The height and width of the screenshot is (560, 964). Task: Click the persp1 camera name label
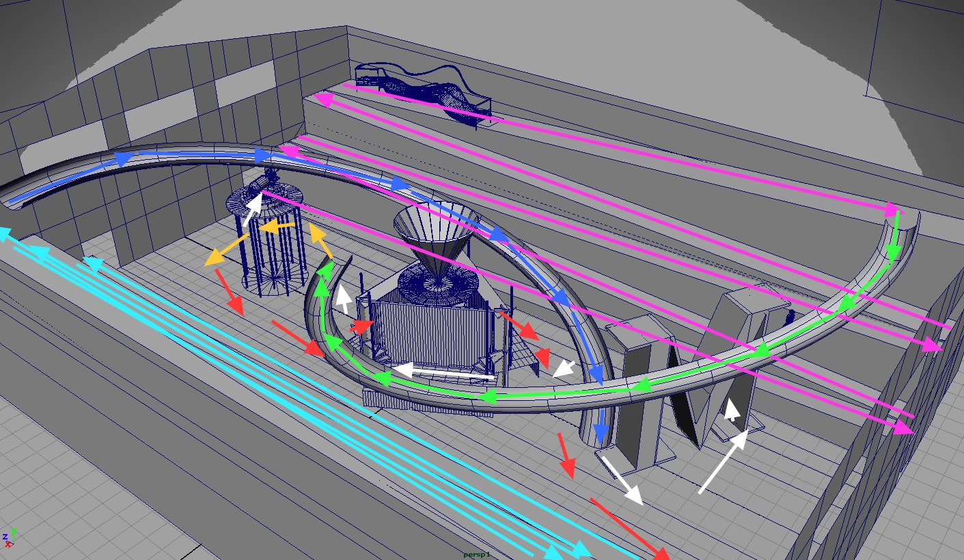point(477,555)
